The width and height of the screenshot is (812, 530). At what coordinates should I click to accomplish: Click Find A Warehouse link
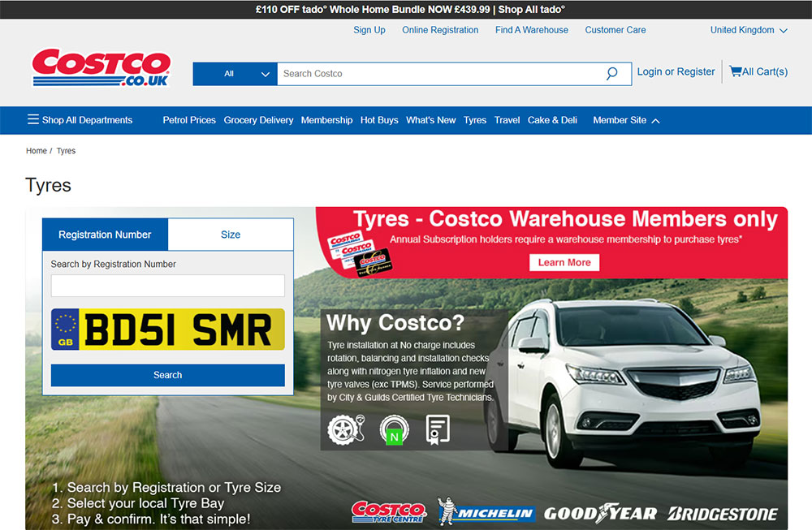531,30
